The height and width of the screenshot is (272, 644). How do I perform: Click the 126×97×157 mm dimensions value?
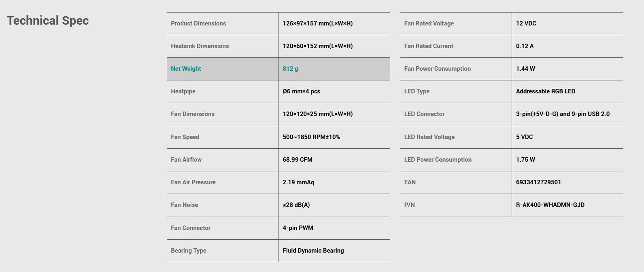[318, 23]
